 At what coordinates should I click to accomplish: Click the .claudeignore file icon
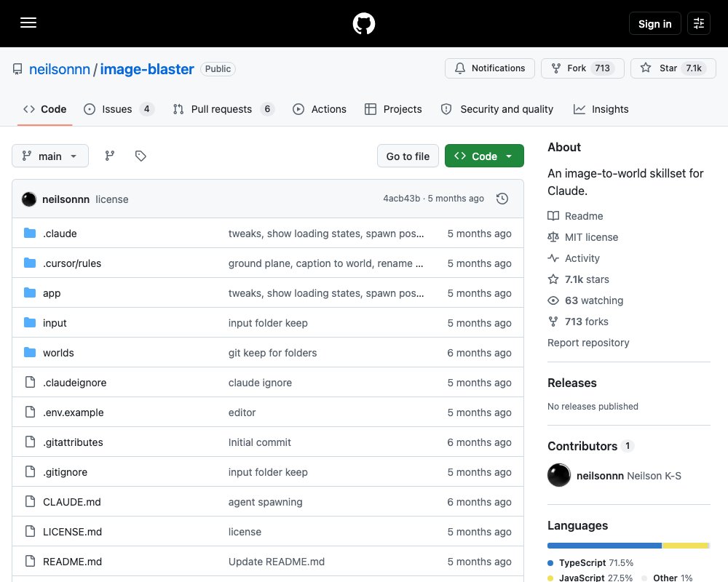pyautogui.click(x=30, y=382)
